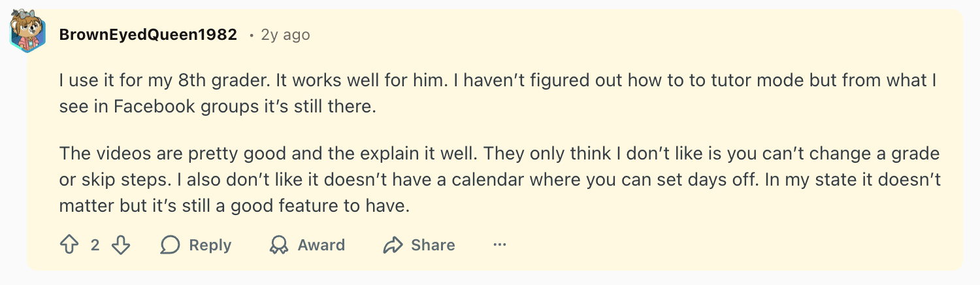The image size is (980, 285).
Task: Upvote BrownEyedQueen1982's comment
Action: 69,245
